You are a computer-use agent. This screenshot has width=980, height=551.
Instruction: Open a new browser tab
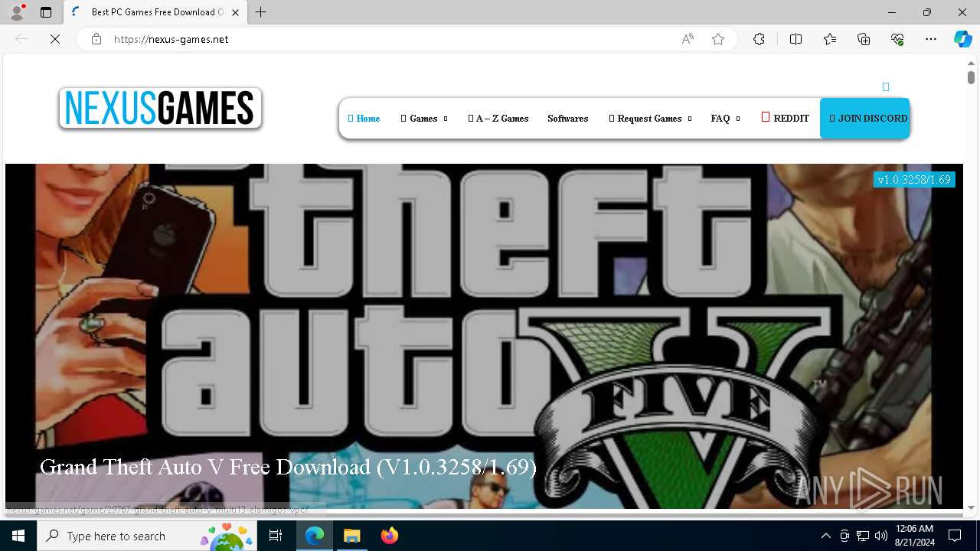point(261,12)
